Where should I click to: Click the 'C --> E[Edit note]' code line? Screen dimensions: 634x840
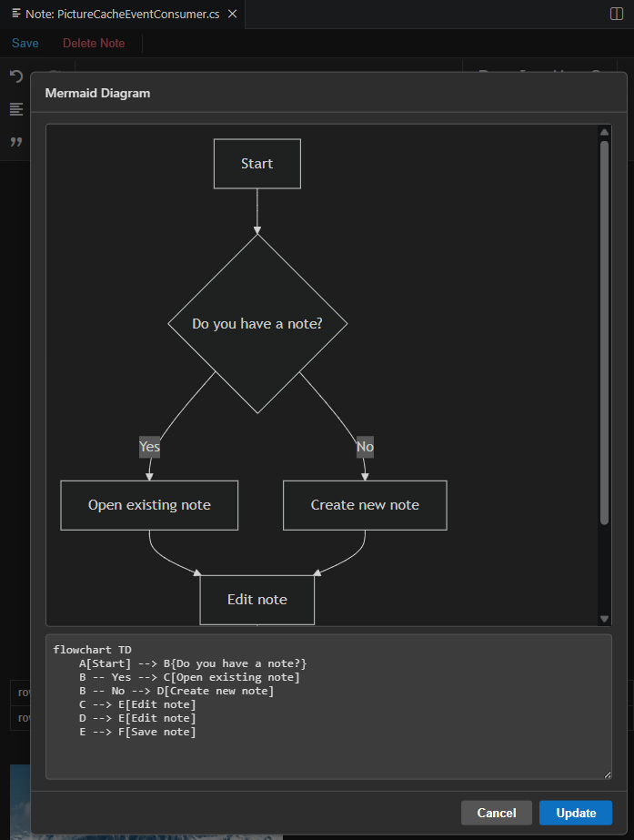tap(137, 704)
